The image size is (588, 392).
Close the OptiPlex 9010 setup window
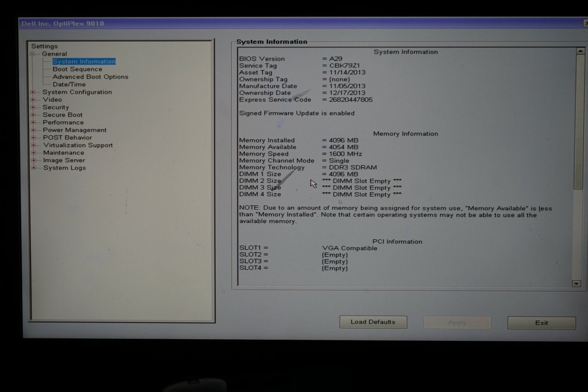click(x=585, y=23)
